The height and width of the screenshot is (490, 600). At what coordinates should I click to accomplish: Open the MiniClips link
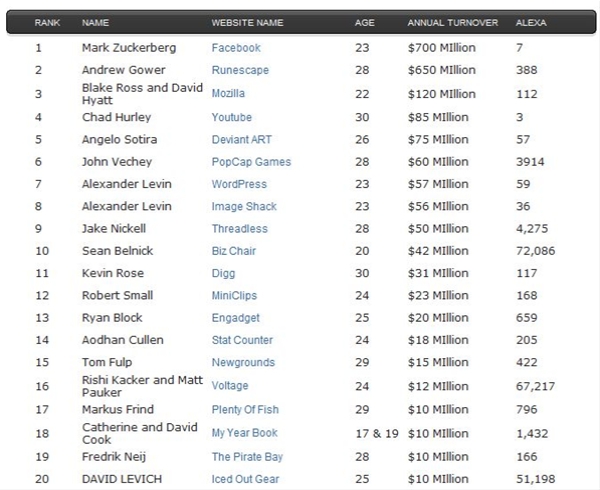234,296
